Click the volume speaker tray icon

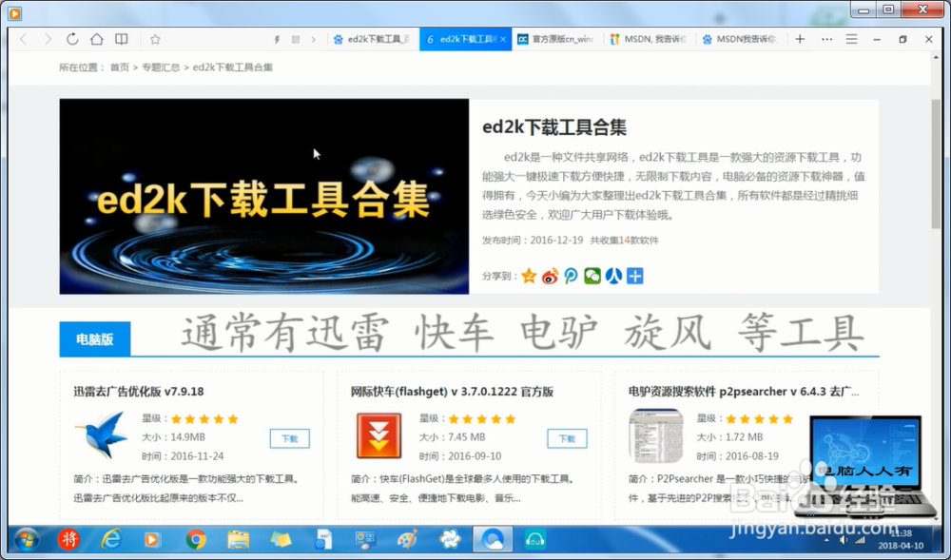843,539
